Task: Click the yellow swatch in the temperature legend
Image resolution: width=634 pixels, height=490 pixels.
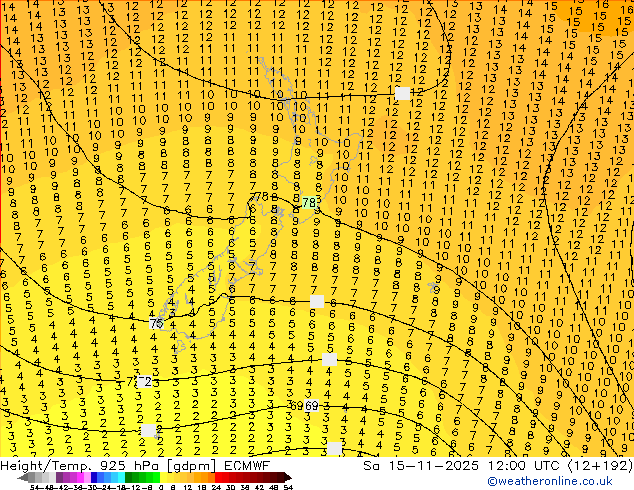Action: pos(163,477)
